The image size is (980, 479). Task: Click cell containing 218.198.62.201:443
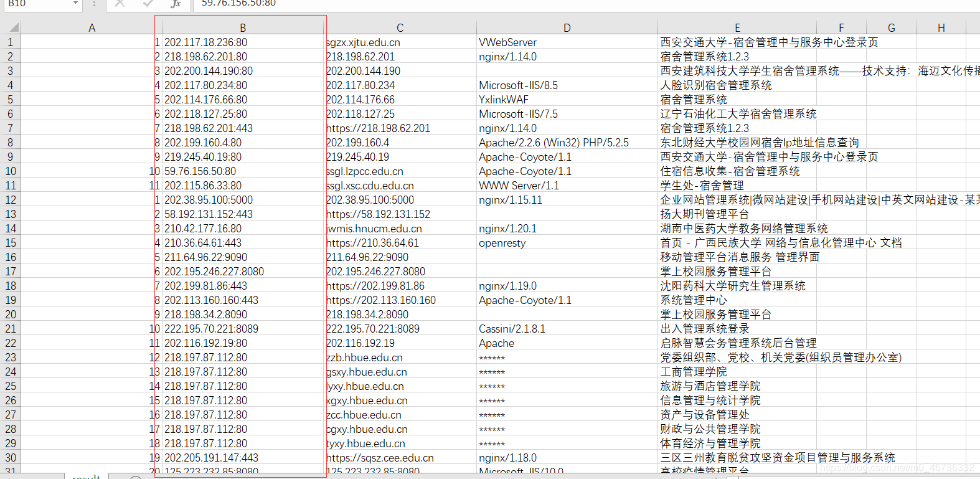pyautogui.click(x=243, y=128)
